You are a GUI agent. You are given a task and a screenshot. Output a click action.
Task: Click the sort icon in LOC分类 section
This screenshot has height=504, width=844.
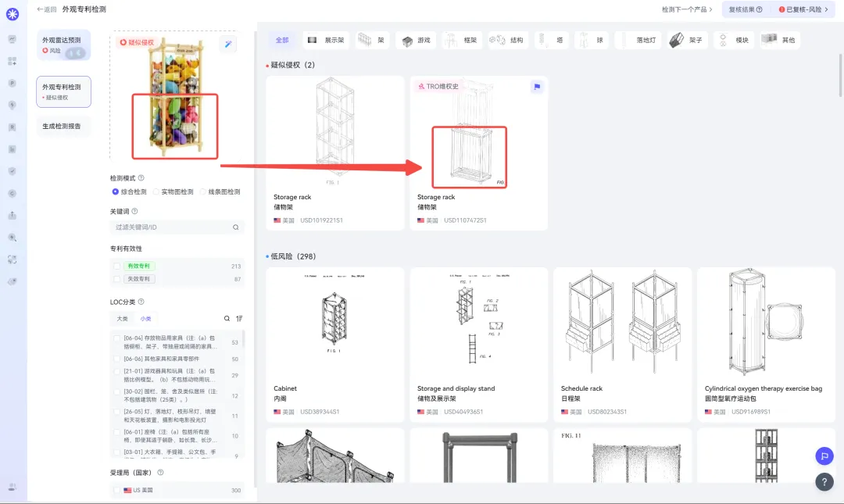pyautogui.click(x=239, y=318)
